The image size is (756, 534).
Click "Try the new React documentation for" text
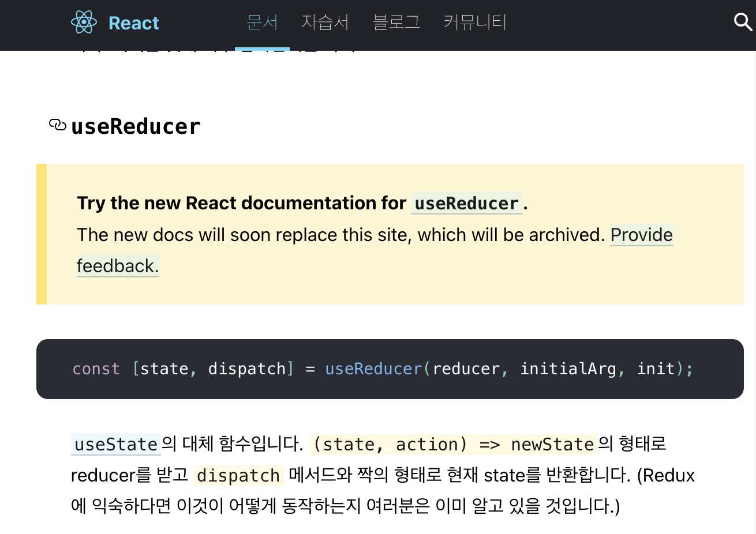click(242, 203)
